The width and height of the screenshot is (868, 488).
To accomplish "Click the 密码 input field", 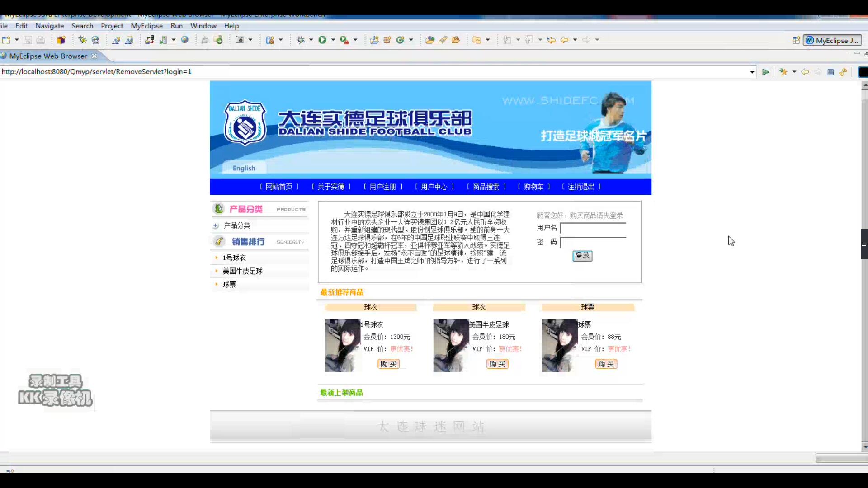I will 593,242.
